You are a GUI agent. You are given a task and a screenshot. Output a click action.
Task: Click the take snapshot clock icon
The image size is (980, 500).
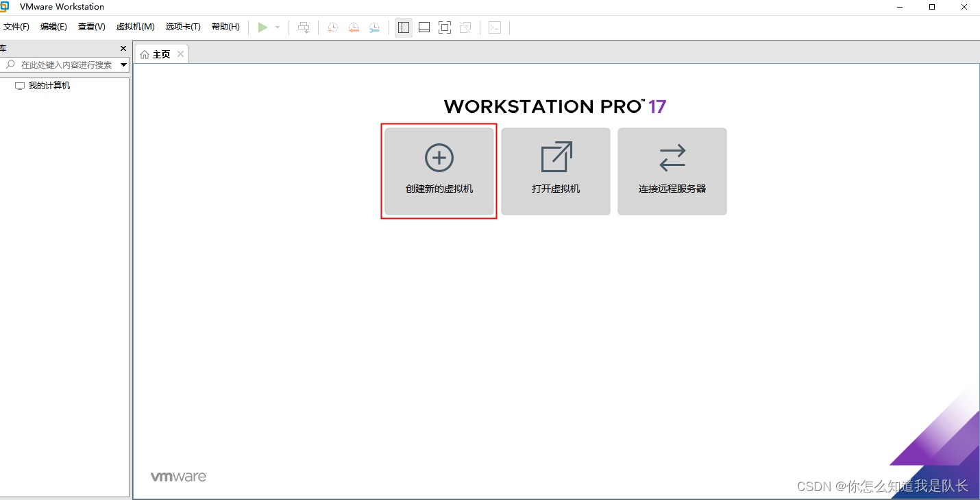tap(332, 27)
